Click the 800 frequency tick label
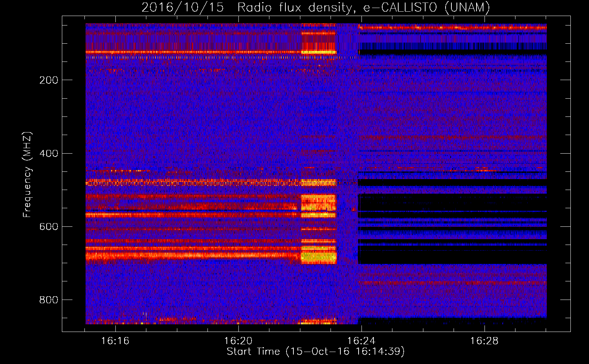Viewport: 589px width, 364px height. 49,300
